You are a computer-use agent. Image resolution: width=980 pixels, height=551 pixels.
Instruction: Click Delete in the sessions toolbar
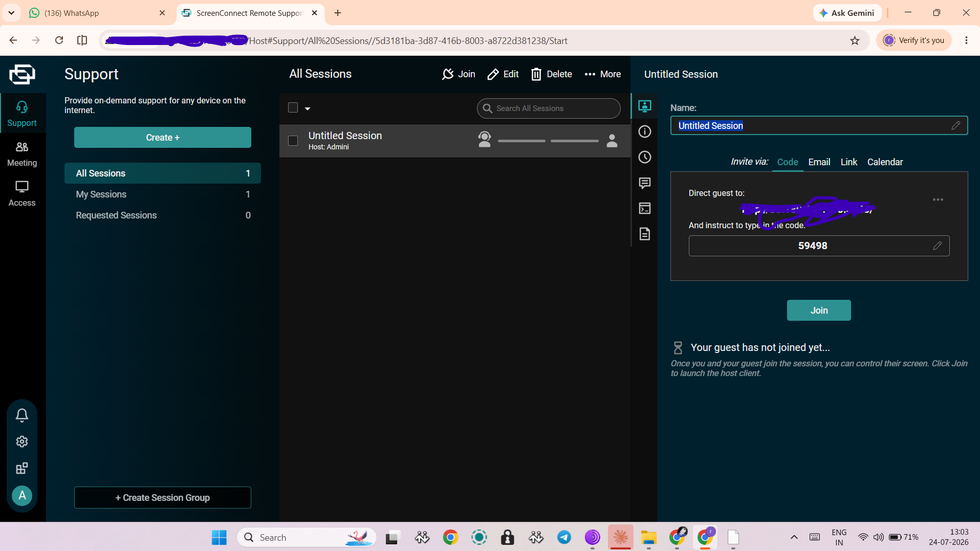[552, 74]
